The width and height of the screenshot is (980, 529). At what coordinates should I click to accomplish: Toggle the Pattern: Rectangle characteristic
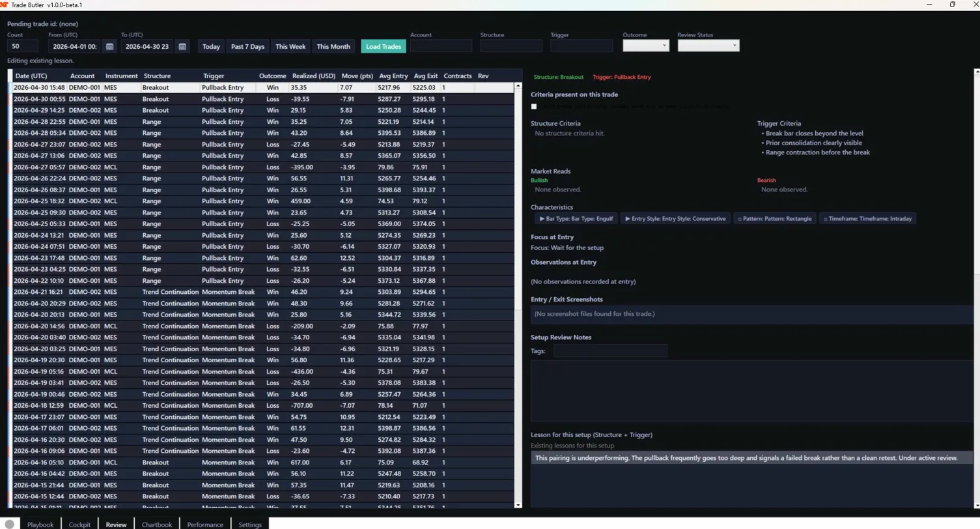pyautogui.click(x=775, y=218)
